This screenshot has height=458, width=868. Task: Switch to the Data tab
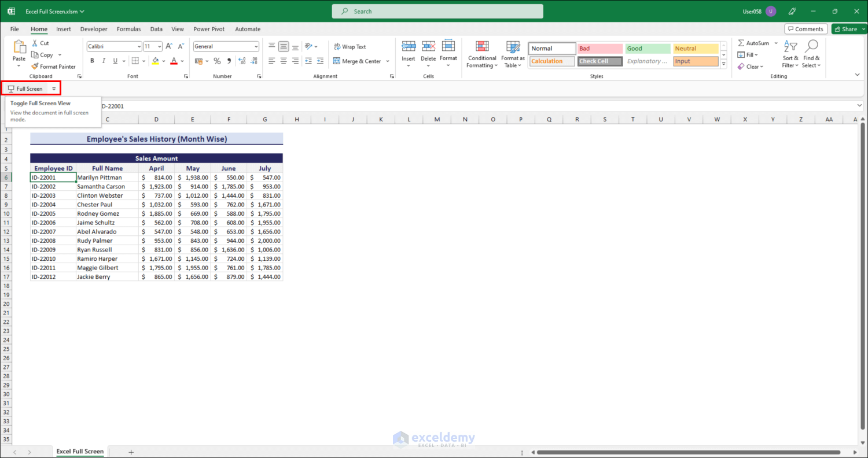tap(156, 29)
